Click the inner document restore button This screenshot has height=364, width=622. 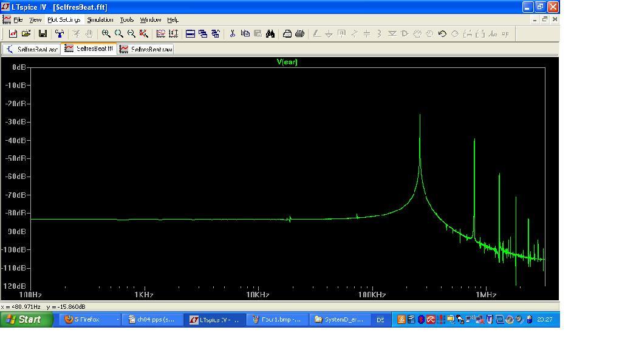click(x=545, y=19)
